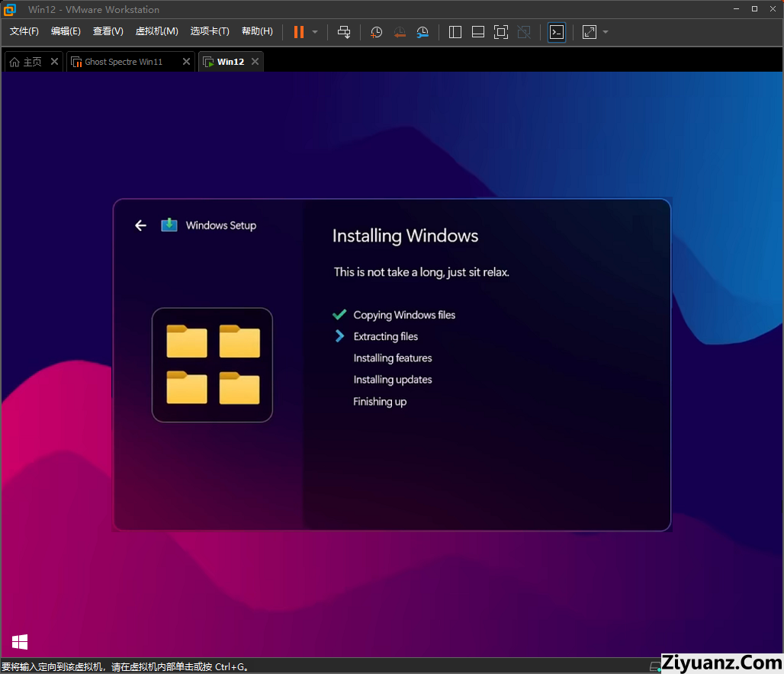Toggle the thumbnail bar view
Image resolution: width=784 pixels, height=674 pixels.
478,32
